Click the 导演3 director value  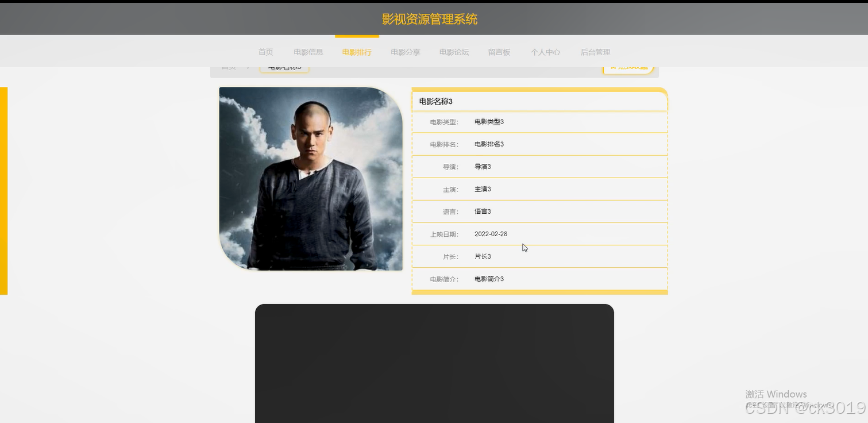(483, 167)
